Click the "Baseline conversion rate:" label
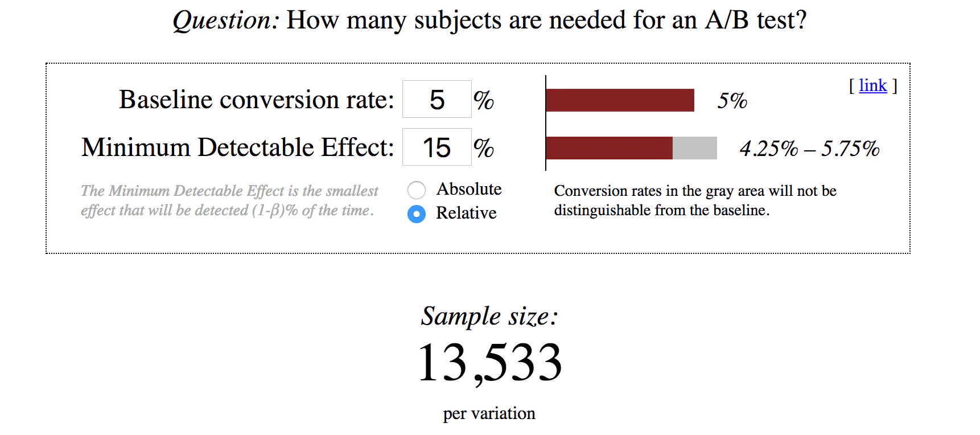 256,100
